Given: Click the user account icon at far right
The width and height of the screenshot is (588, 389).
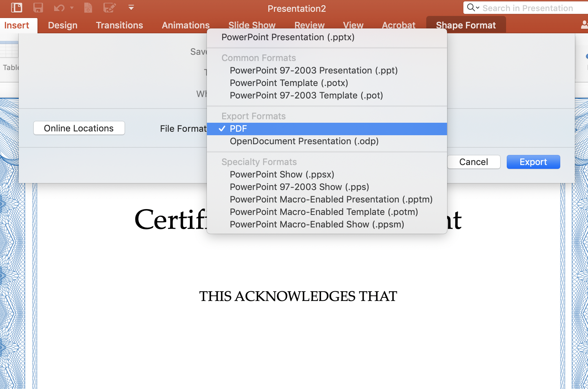Looking at the screenshot, I should tap(585, 25).
